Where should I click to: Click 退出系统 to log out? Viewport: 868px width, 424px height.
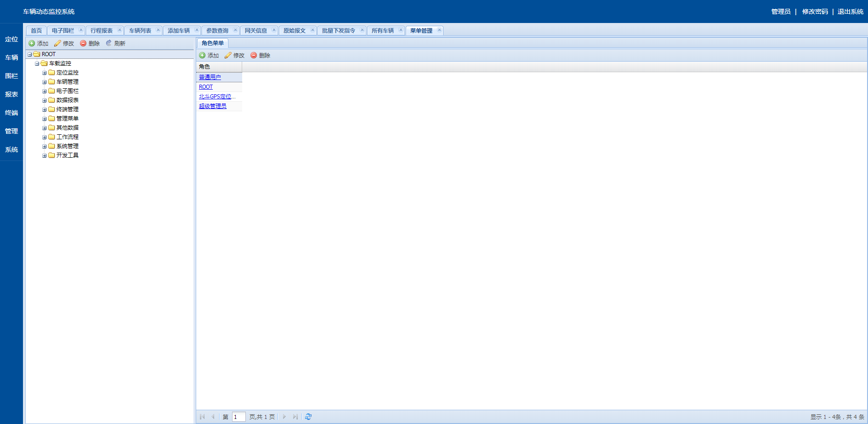(850, 11)
